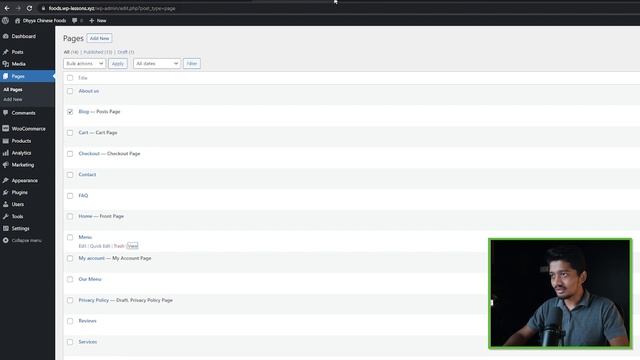
Task: Click the browser forward arrow
Action: (x=18, y=8)
